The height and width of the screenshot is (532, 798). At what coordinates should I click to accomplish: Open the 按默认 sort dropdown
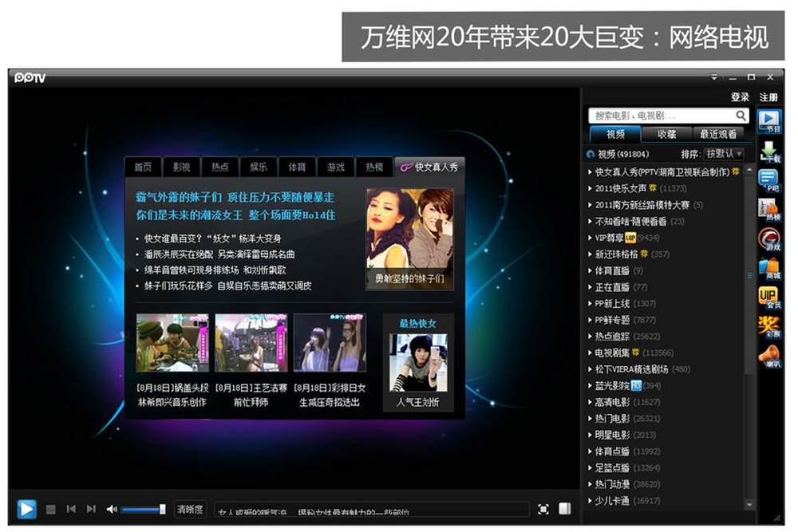724,154
